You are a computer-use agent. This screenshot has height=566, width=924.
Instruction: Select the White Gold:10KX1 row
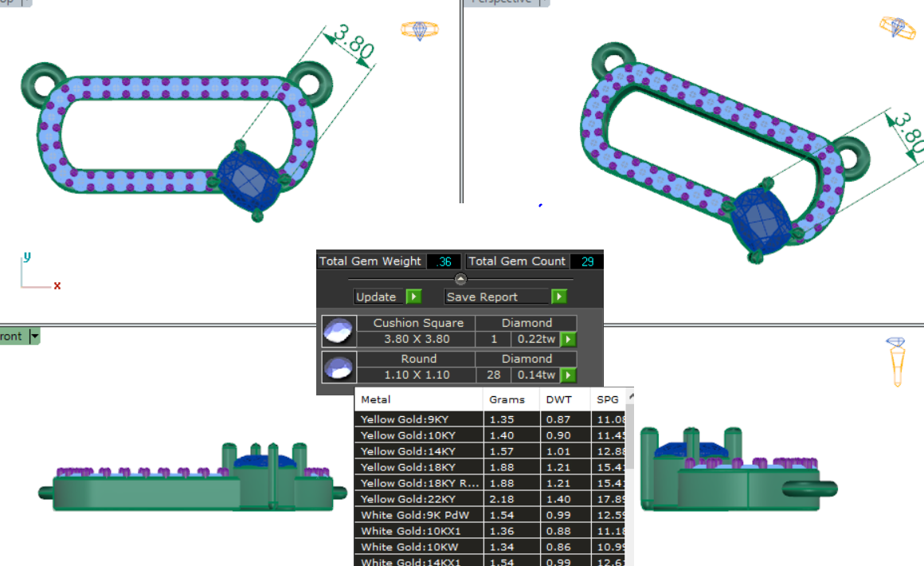pos(490,531)
